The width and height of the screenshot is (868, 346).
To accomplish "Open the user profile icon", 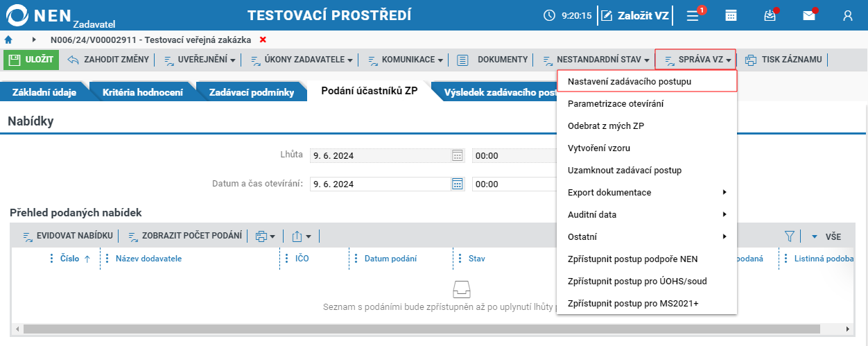I will coord(848,15).
